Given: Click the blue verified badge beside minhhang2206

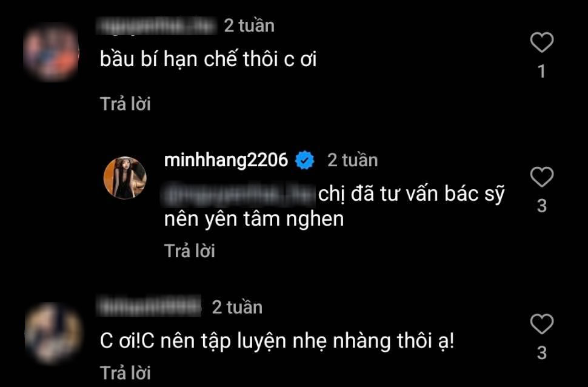Looking at the screenshot, I should (x=304, y=160).
